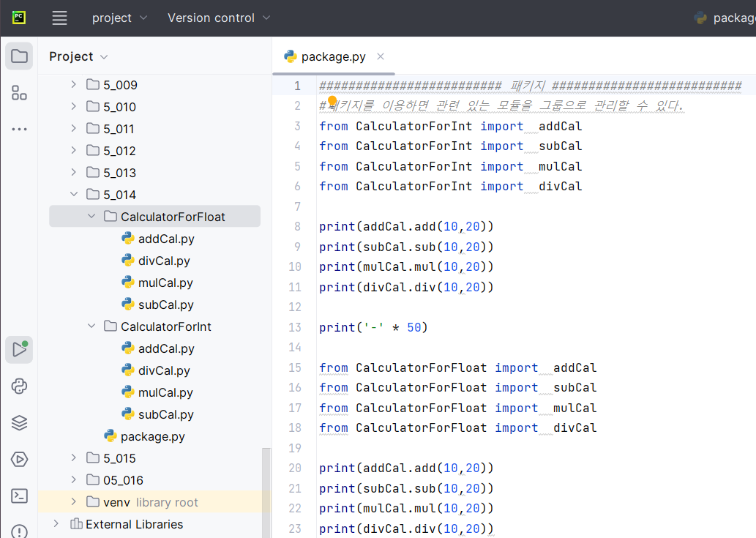Expand the venv library root folder
Viewport: 756px width, 538px height.
click(73, 501)
